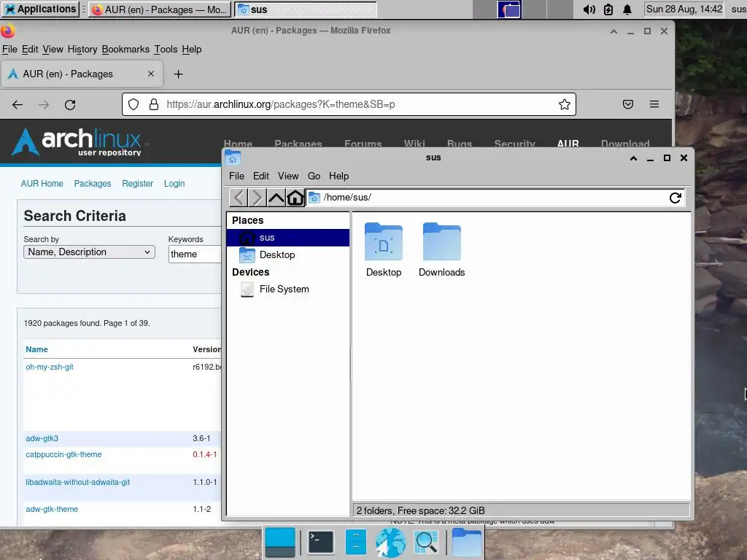Switch to Firefox in the taskbar
This screenshot has height=560, width=747.
point(160,9)
